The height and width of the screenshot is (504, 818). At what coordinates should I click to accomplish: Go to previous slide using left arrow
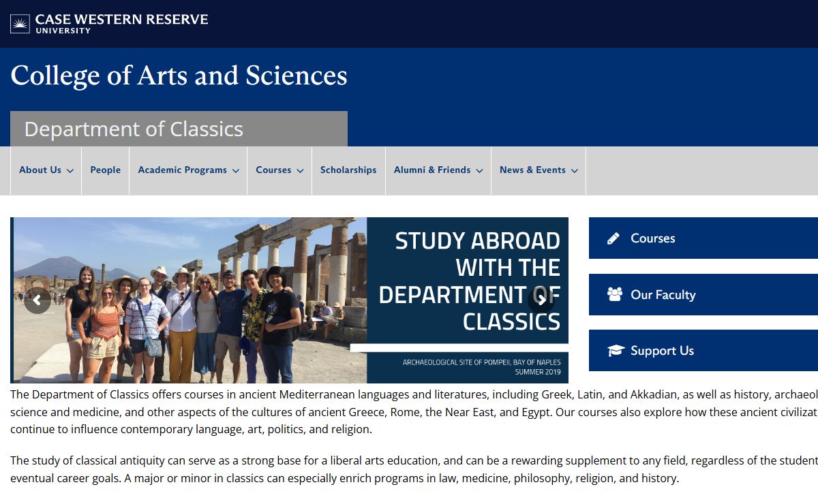pos(37,300)
